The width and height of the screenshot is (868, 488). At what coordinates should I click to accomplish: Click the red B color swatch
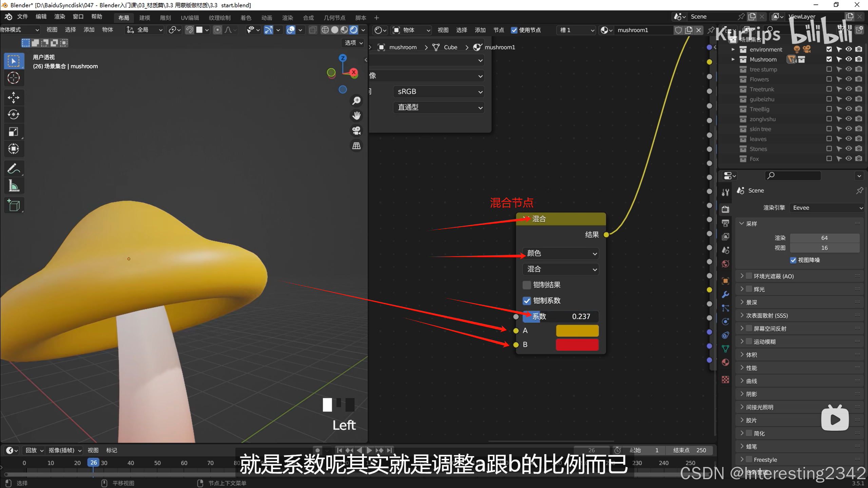point(577,345)
